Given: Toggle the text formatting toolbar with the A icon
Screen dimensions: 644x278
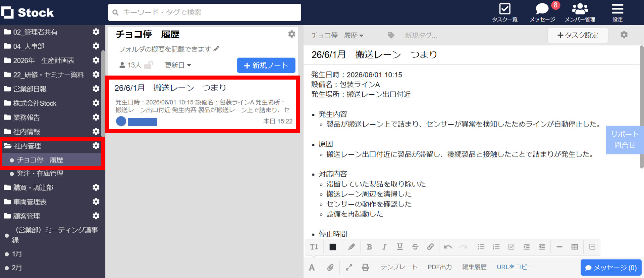Looking at the screenshot, I should (x=312, y=267).
